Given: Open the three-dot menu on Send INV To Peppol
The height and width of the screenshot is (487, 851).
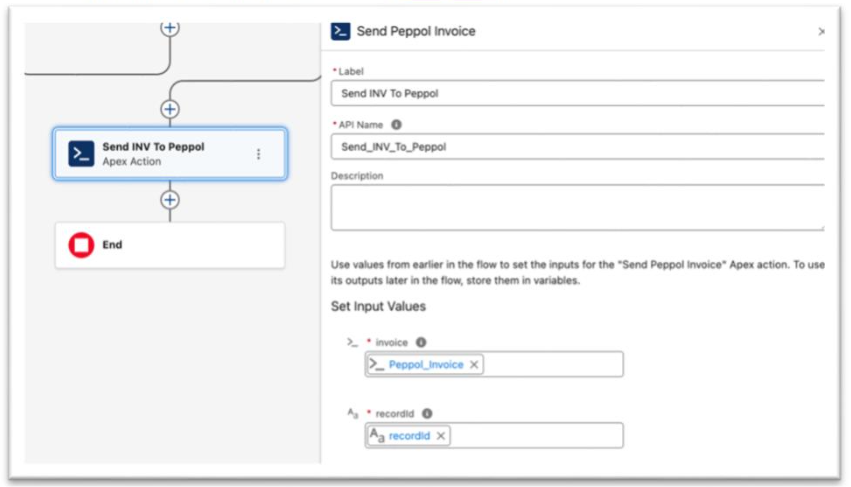Looking at the screenshot, I should (258, 154).
